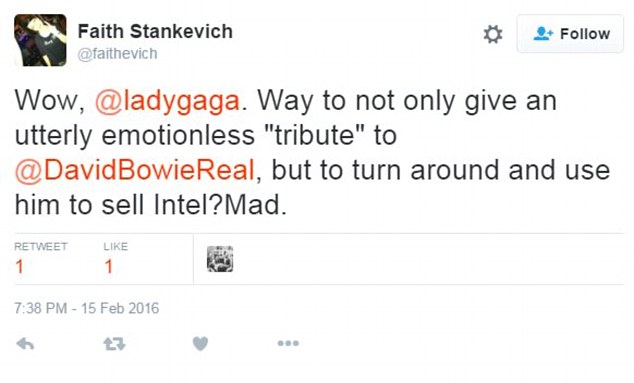Open the @DavidBowieReal mention
Viewport: 634px width, 383px height.
click(x=135, y=170)
